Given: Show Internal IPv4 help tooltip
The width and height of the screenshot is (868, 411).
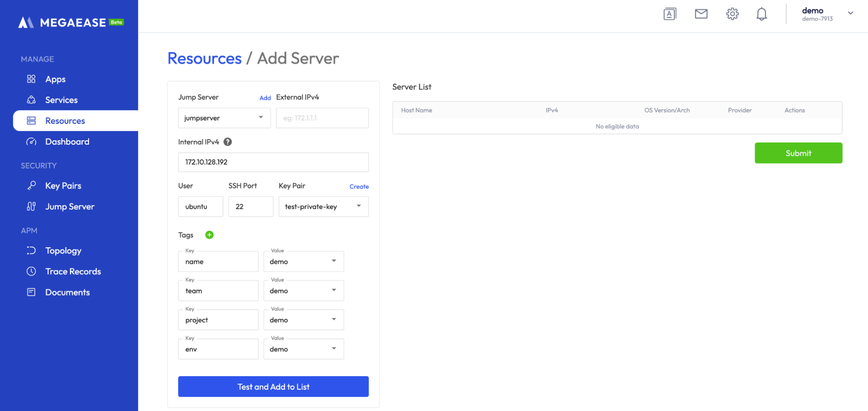Looking at the screenshot, I should coord(227,142).
